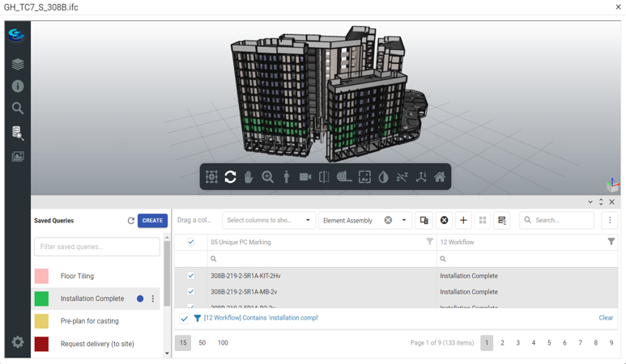Reset view with the home icon
Viewport: 626px width, 364px height.
click(440, 176)
